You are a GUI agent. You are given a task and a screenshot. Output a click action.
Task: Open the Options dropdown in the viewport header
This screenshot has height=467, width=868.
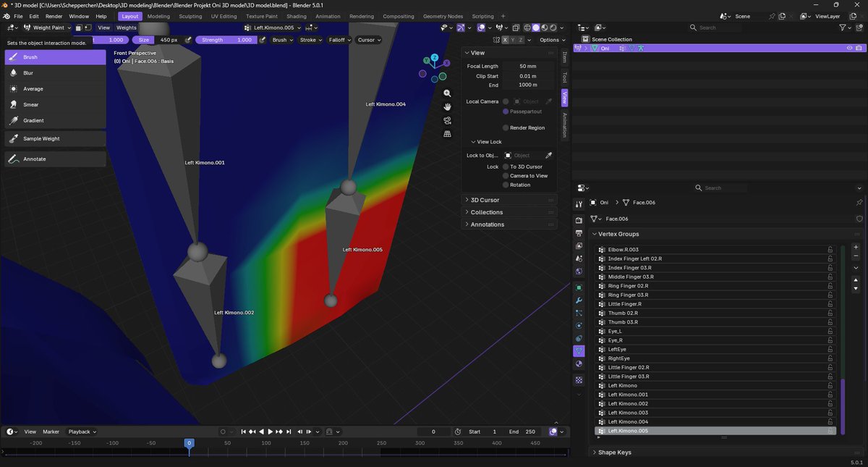(551, 40)
